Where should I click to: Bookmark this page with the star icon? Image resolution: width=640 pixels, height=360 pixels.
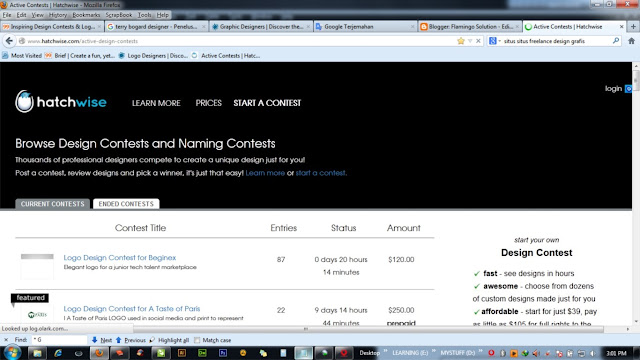tap(461, 41)
